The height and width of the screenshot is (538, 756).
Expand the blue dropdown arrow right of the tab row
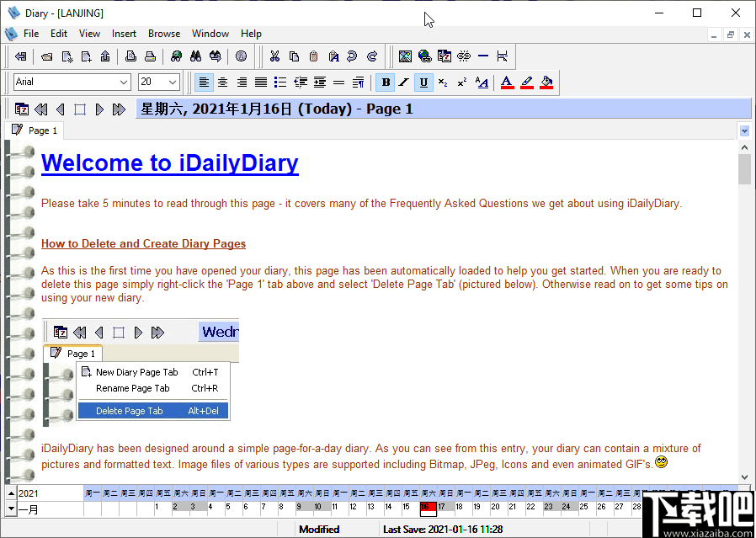point(743,131)
